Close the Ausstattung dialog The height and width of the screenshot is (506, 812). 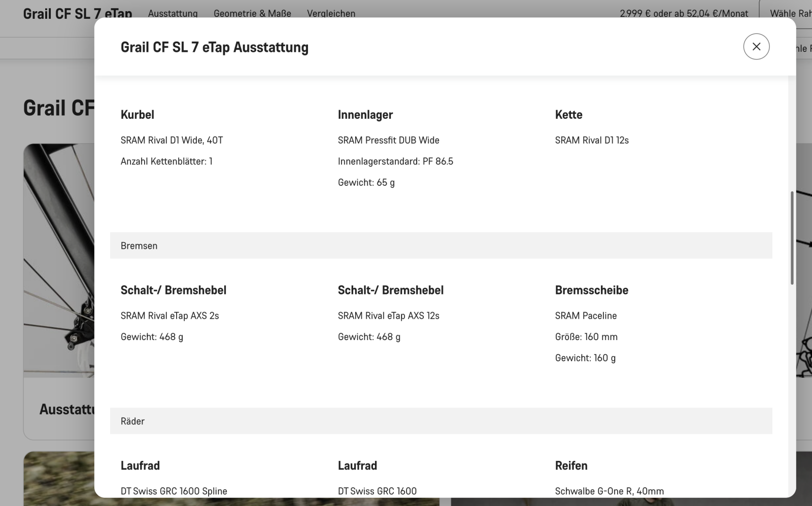coord(756,47)
